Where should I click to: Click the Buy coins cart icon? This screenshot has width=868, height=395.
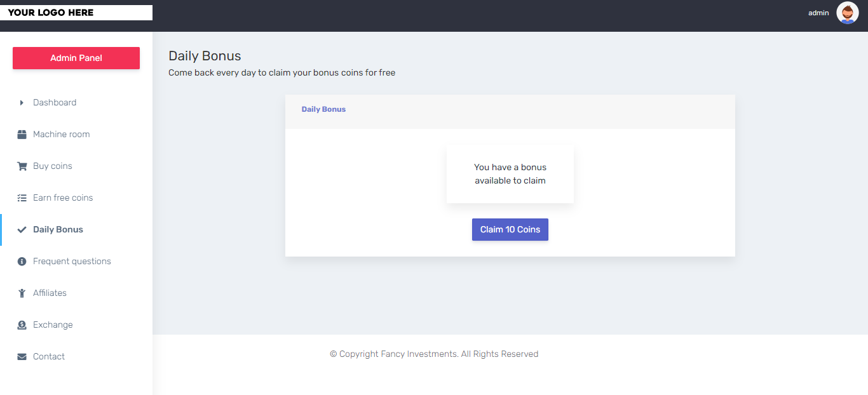(x=22, y=166)
